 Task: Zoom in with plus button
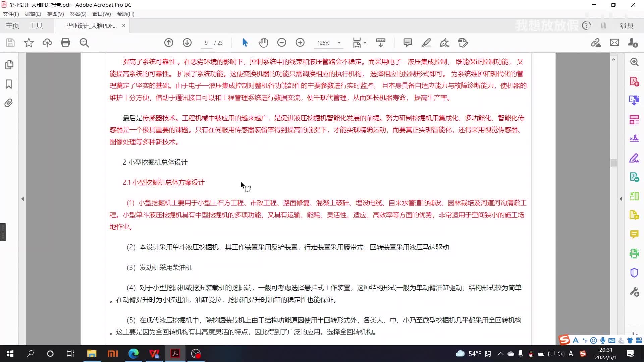[x=300, y=43]
